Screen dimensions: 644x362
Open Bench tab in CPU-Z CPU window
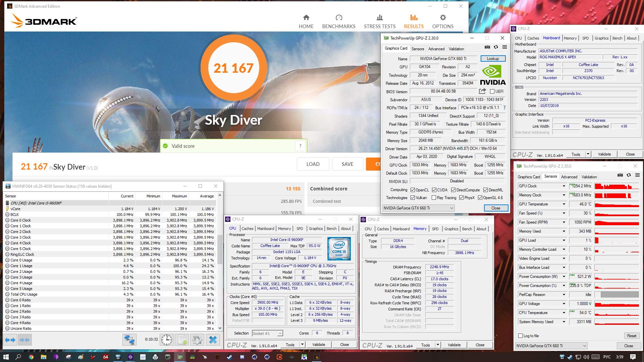click(331, 229)
